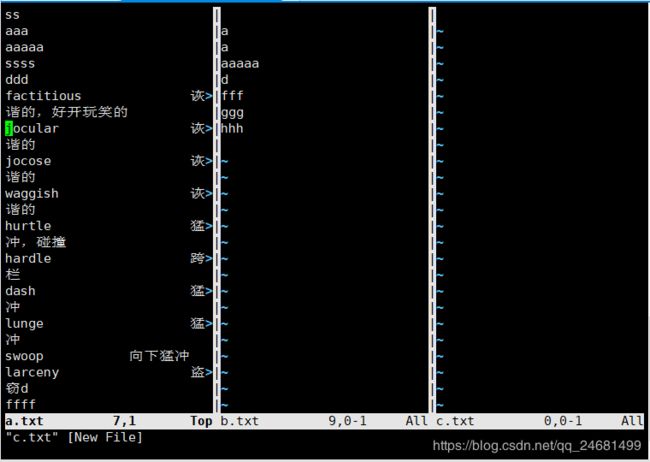Screen dimensions: 650x462
Task: Click the line 'ggg' in b.txt
Action: pyautogui.click(x=232, y=113)
